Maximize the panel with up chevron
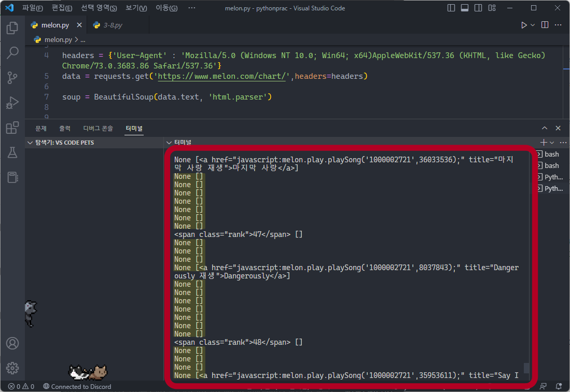This screenshot has height=392, width=570. (x=544, y=128)
